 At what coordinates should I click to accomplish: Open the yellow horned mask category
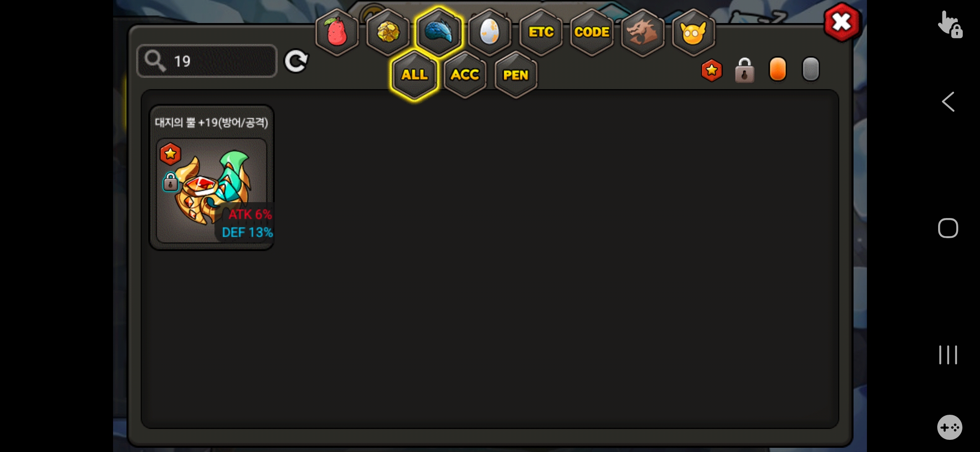tap(694, 32)
